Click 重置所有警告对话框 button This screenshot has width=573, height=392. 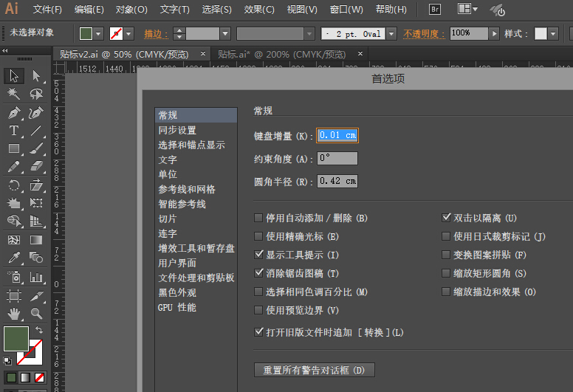coord(315,370)
